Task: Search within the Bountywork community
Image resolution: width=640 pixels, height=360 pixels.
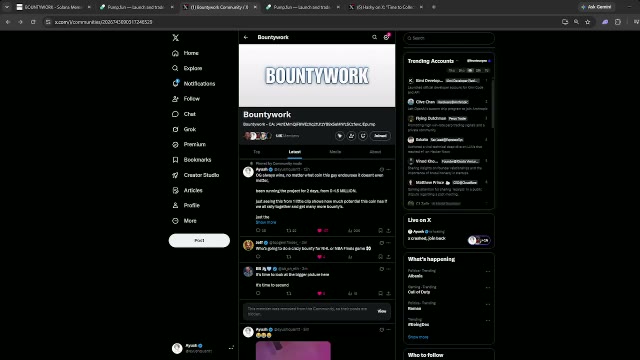Action: pos(374,37)
